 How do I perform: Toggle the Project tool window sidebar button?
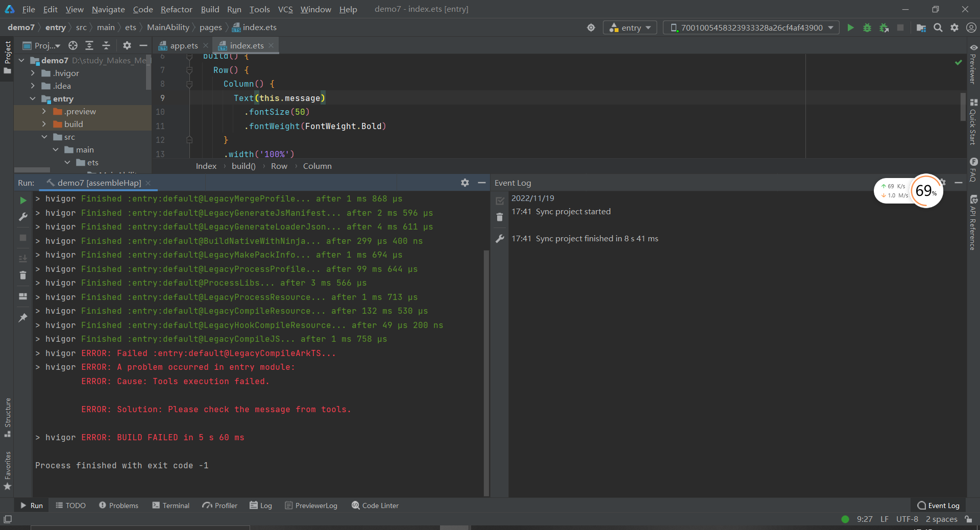click(x=7, y=57)
